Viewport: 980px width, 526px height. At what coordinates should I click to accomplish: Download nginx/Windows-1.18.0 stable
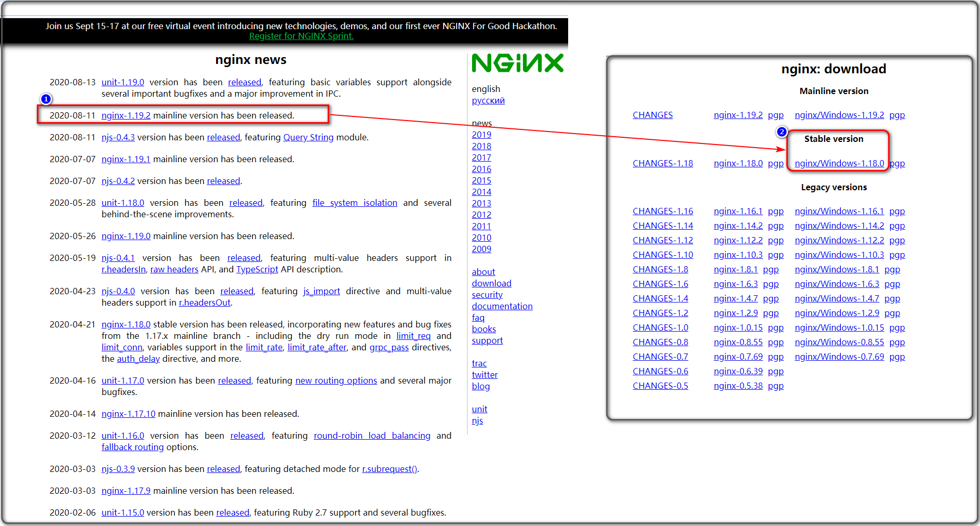[839, 163]
